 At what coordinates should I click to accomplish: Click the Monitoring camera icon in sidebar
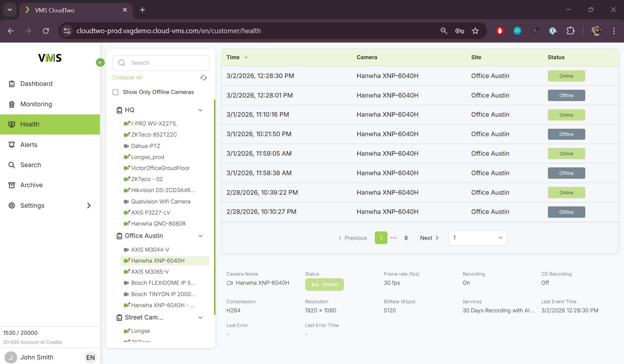12,104
